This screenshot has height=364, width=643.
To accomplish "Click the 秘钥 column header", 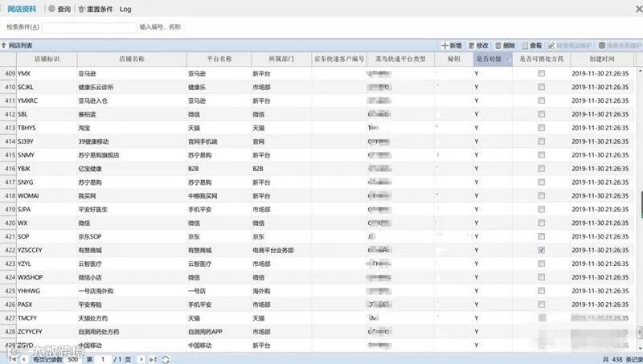I will pyautogui.click(x=453, y=59).
